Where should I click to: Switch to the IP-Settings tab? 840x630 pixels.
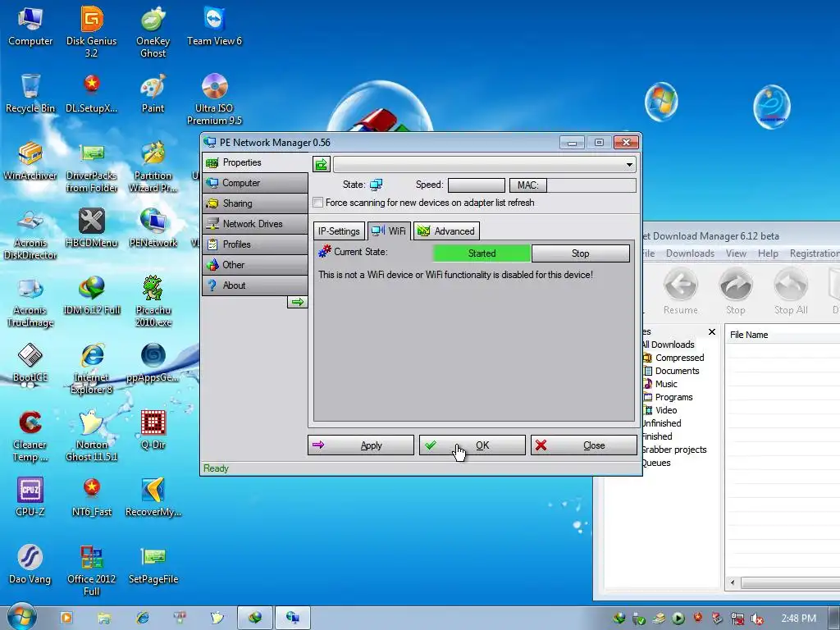[339, 231]
